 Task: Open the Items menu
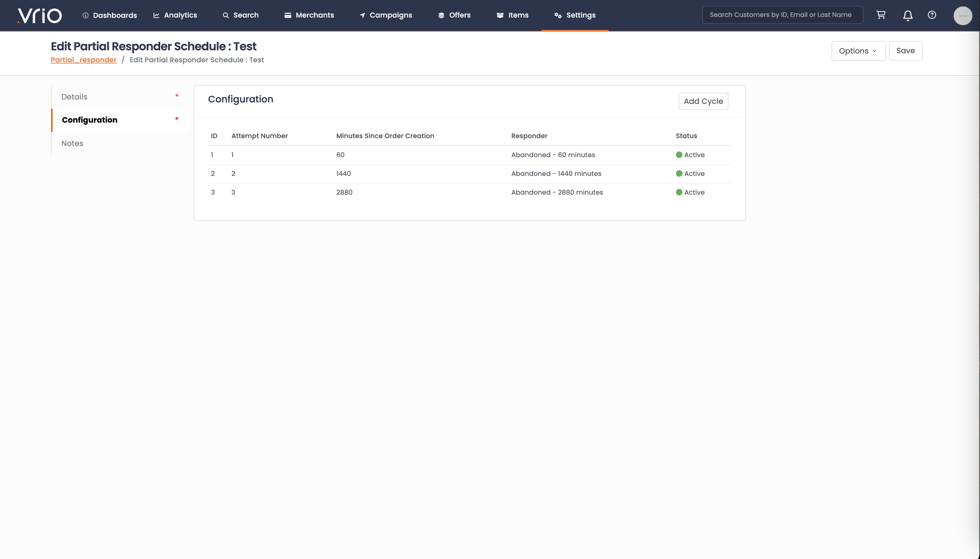(x=513, y=15)
